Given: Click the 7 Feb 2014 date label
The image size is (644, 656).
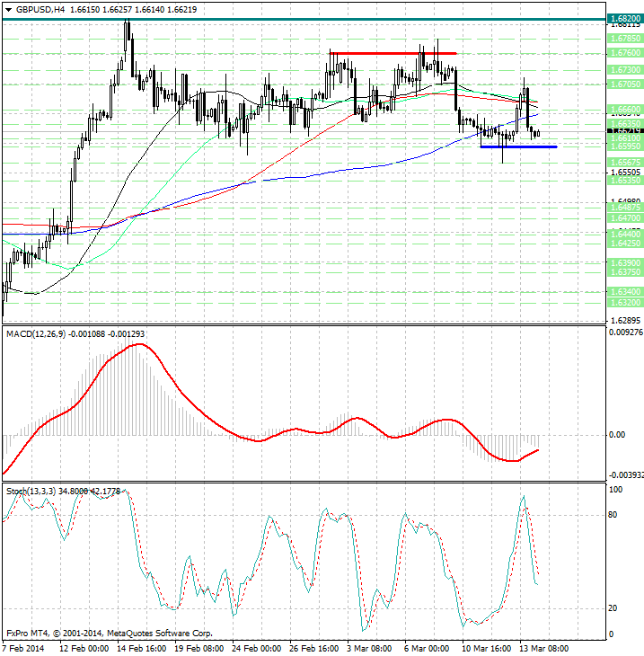Looking at the screenshot, I should (x=23, y=649).
